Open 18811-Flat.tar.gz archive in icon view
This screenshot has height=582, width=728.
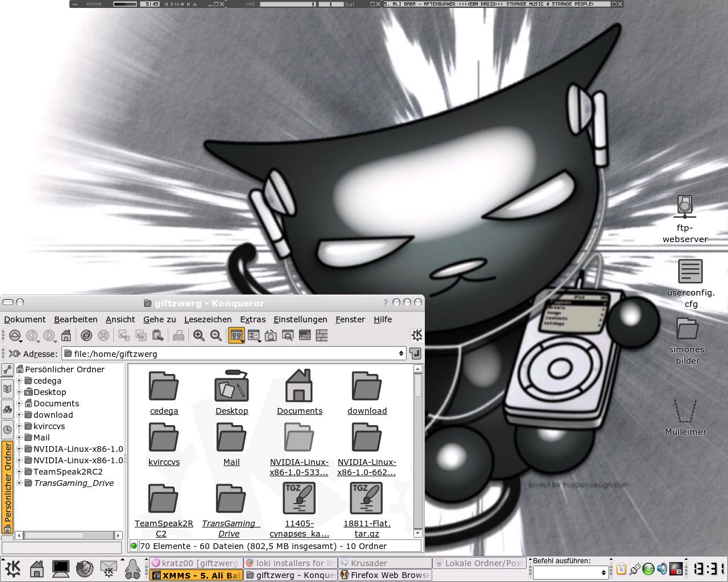point(367,510)
